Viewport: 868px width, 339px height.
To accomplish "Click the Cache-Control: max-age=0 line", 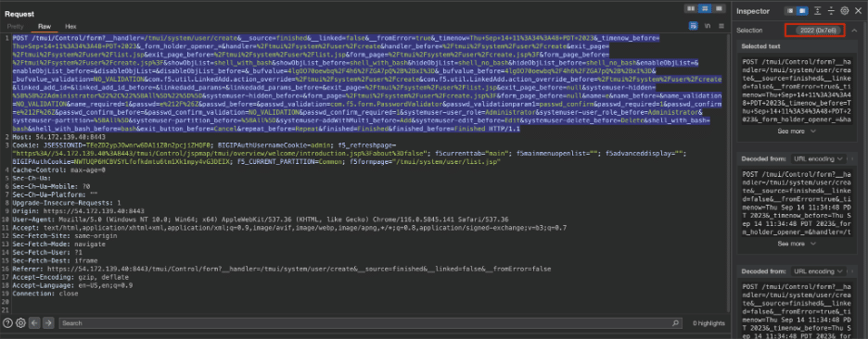I will 58,170.
